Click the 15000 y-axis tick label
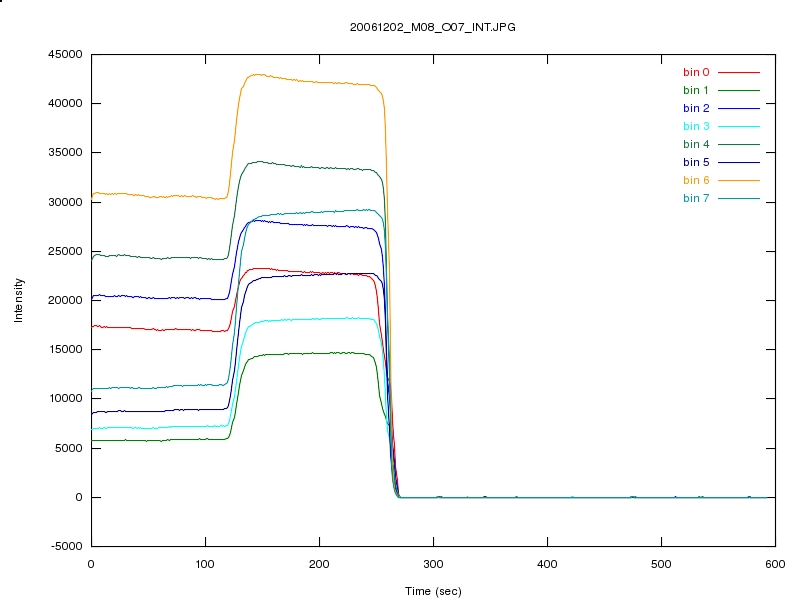800x600 pixels. coord(65,349)
